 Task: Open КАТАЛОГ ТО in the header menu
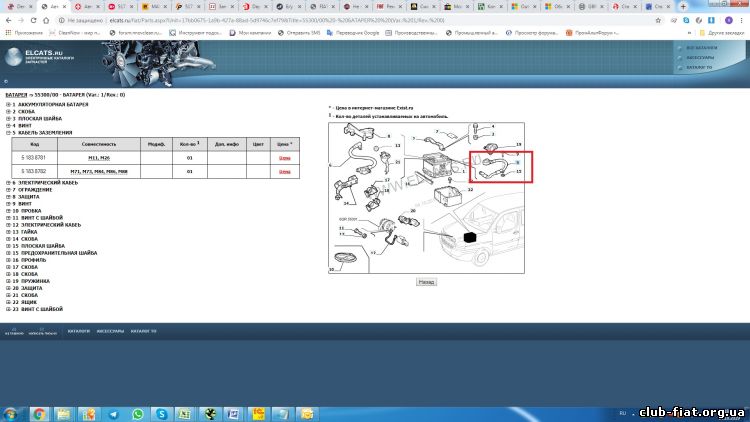coord(699,67)
